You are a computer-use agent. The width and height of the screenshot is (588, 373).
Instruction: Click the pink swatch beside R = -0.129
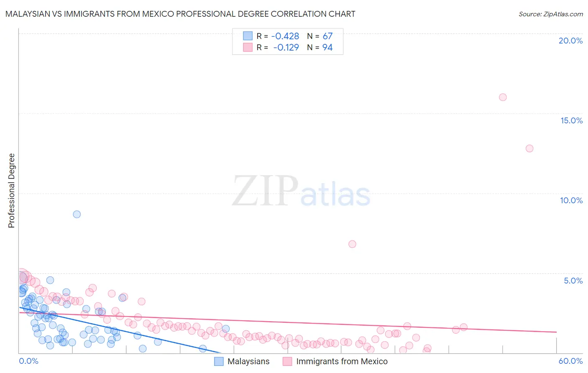tap(248, 47)
